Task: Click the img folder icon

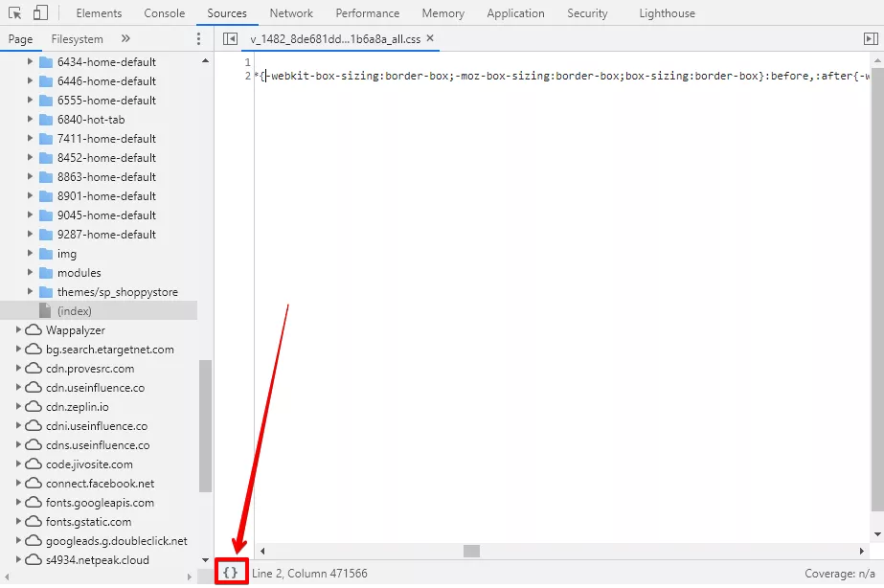Action: coord(46,254)
